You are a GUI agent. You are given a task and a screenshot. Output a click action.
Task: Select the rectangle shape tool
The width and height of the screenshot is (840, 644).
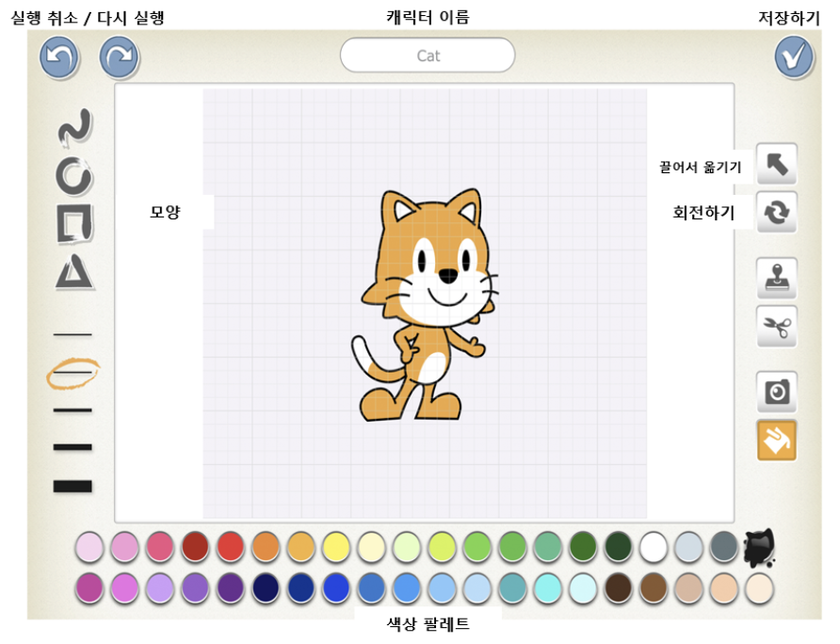click(74, 223)
